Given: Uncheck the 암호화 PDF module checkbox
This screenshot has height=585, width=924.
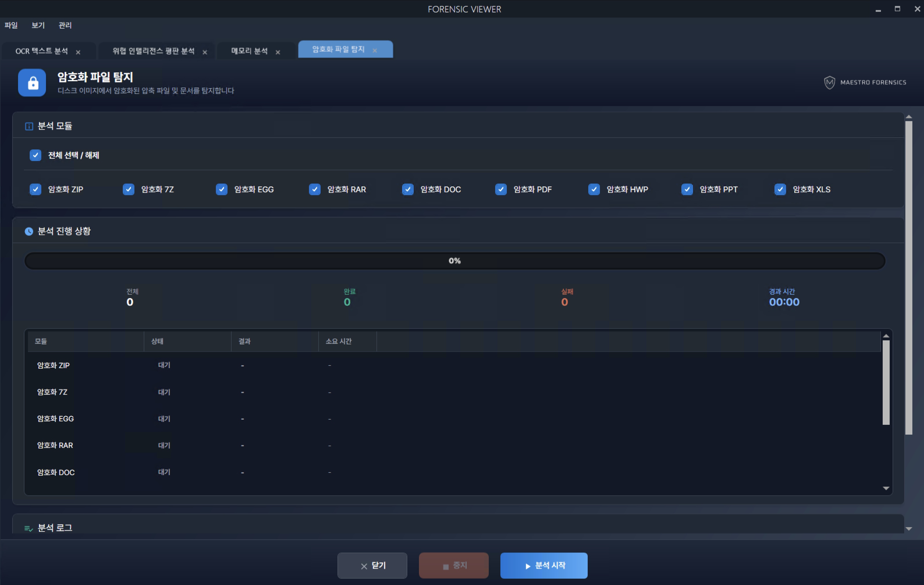Looking at the screenshot, I should tap(501, 189).
